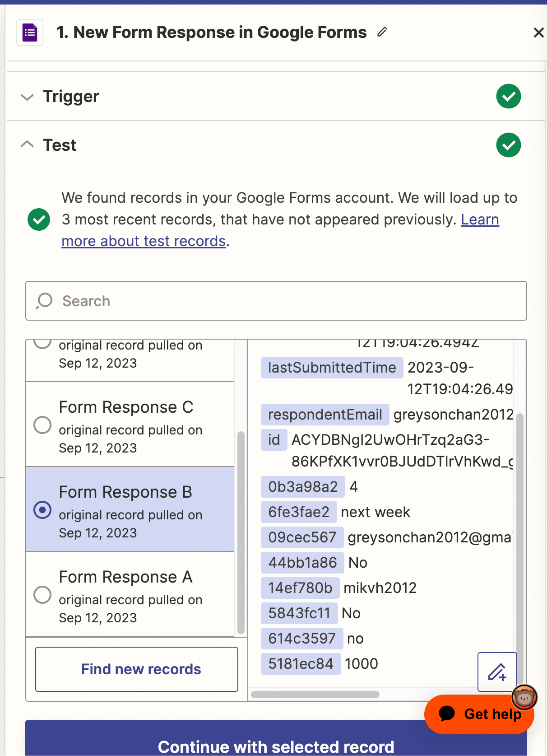Click the Test section heading
Viewport: 547px width, 756px height.
coord(60,145)
